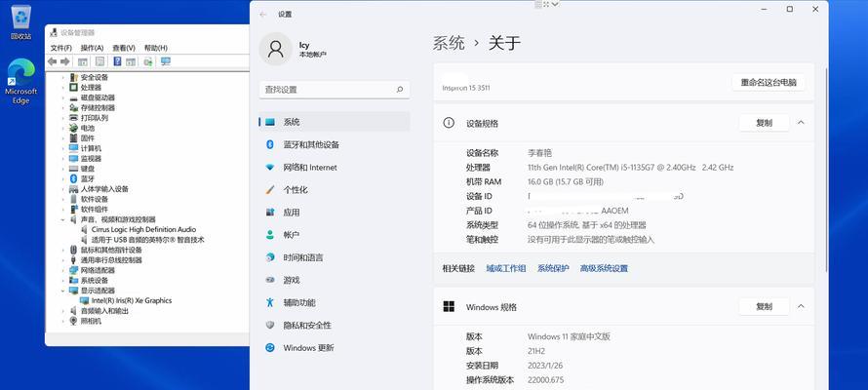Select the 固件 tree row label
868x390 pixels.
(x=88, y=138)
